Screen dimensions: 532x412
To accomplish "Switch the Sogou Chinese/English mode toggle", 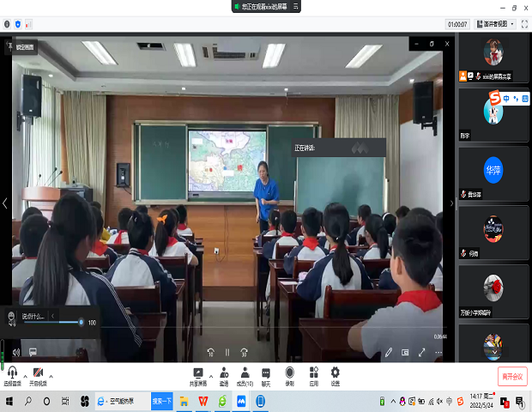I will [506, 99].
